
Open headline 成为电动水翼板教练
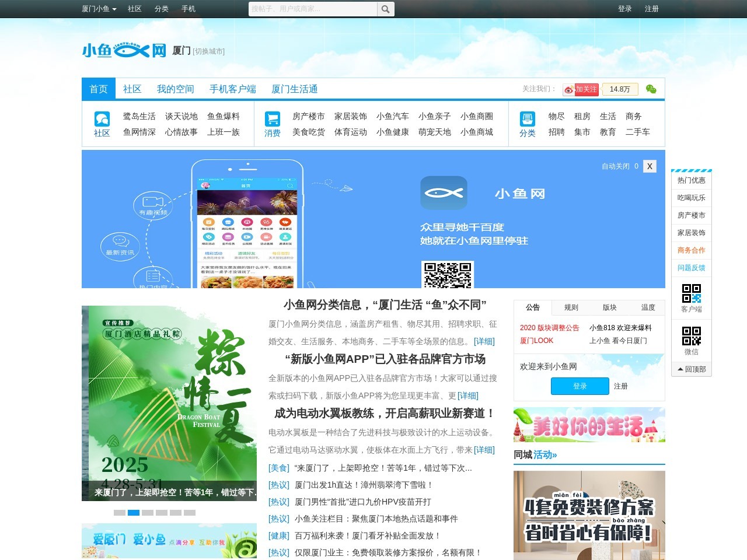click(x=385, y=413)
